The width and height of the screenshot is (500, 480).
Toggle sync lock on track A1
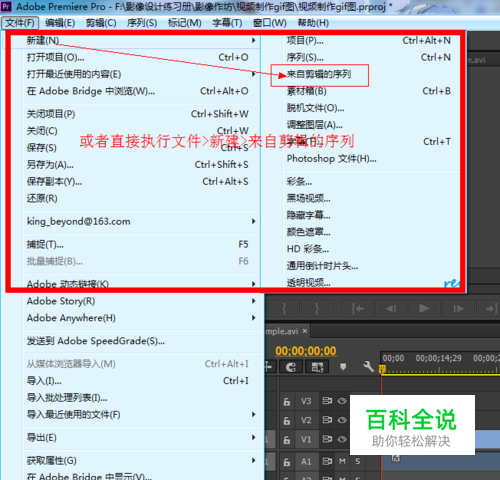tap(327, 461)
